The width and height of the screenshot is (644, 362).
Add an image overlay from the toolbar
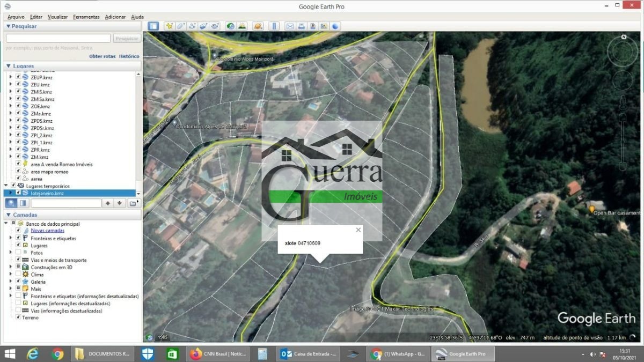coord(203,26)
